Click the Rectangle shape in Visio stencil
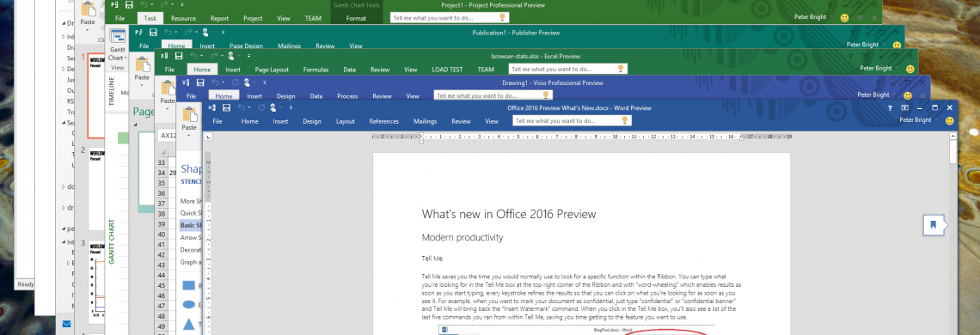Viewport: 980px width, 335px height. tap(189, 286)
